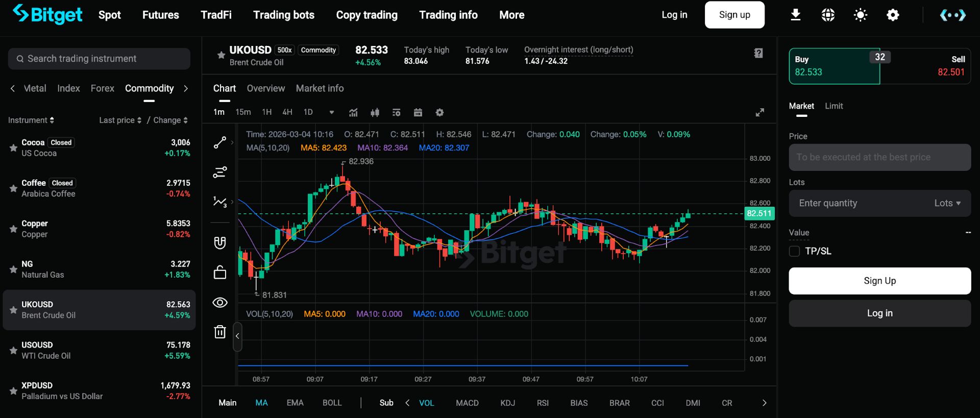Select USOUSD WTI Crude Oil row
Image resolution: width=980 pixels, height=418 pixels.
[99, 350]
